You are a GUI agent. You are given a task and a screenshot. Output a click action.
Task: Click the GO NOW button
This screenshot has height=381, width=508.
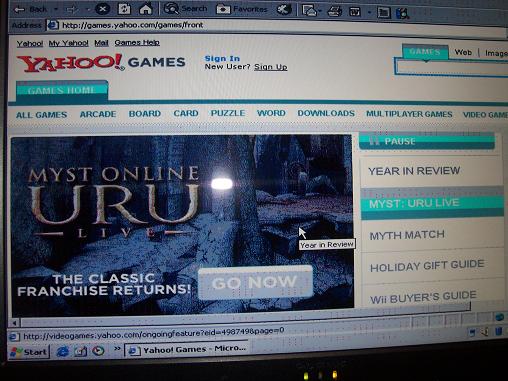pyautogui.click(x=255, y=283)
